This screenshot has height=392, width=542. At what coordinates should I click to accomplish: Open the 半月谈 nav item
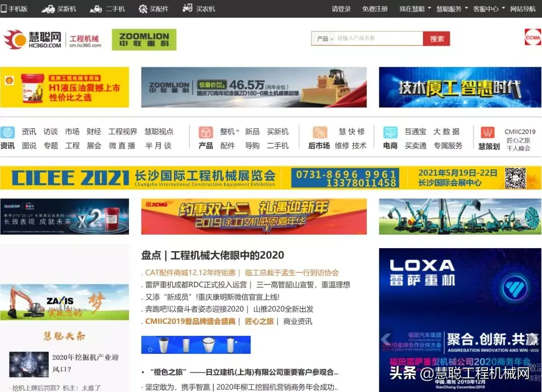point(158,146)
